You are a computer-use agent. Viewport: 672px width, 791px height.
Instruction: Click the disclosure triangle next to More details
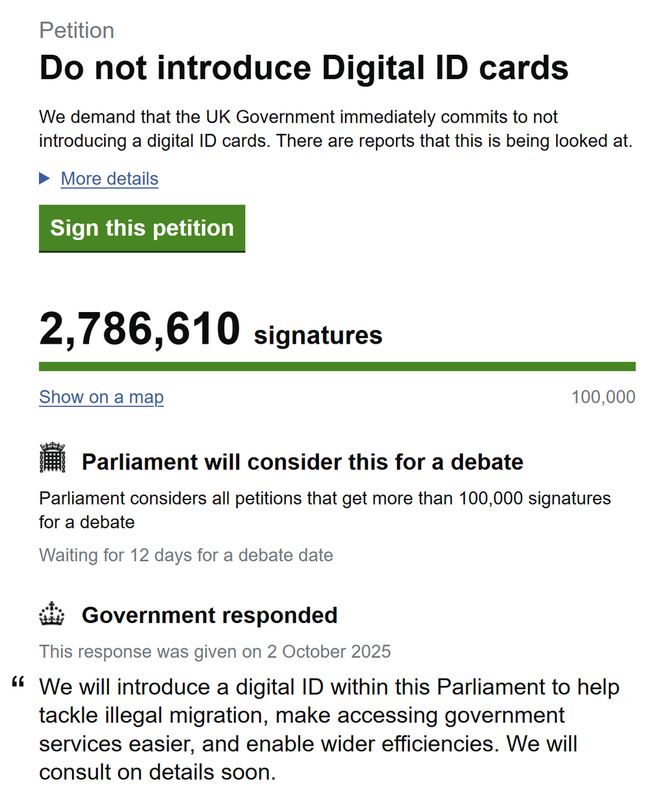pyautogui.click(x=44, y=178)
